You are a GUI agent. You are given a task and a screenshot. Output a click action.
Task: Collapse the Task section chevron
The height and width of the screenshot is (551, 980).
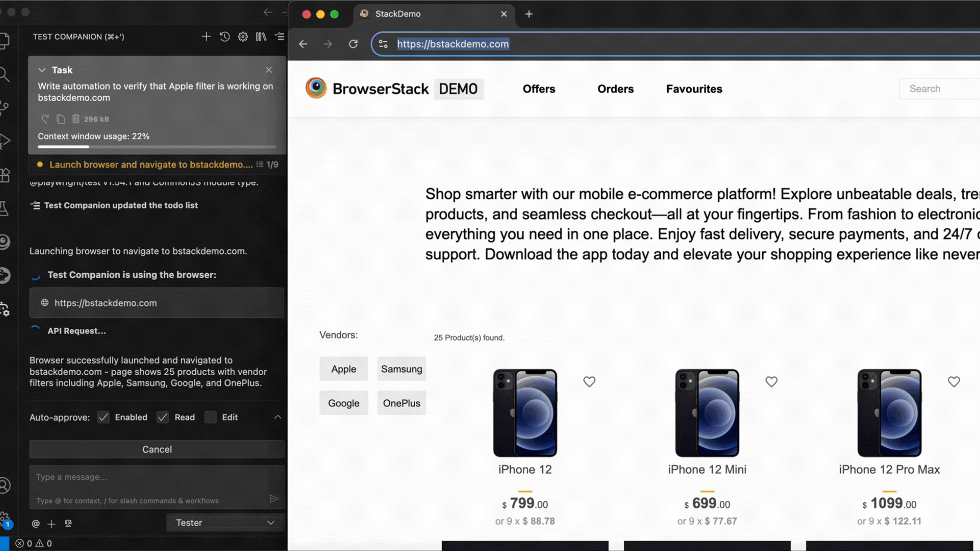tap(42, 70)
